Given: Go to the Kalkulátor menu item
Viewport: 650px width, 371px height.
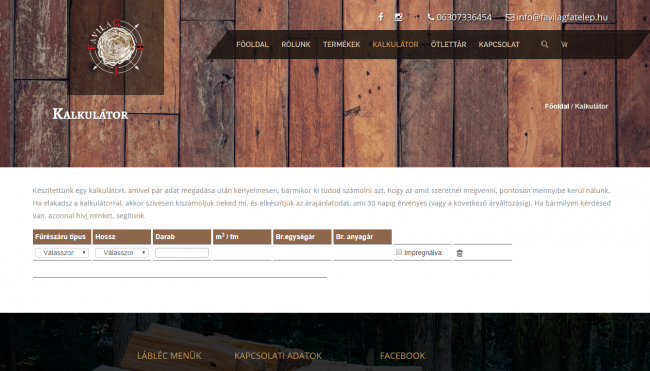Looking at the screenshot, I should [395, 44].
